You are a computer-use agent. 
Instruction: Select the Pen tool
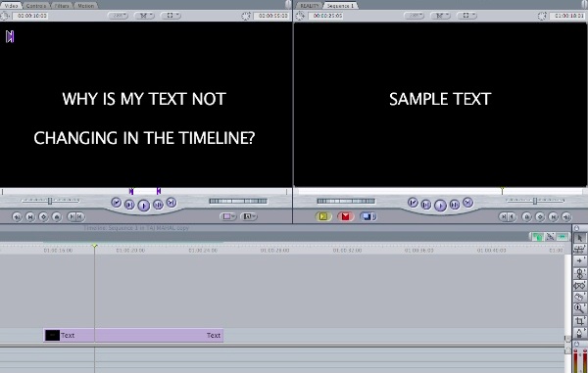(x=580, y=333)
